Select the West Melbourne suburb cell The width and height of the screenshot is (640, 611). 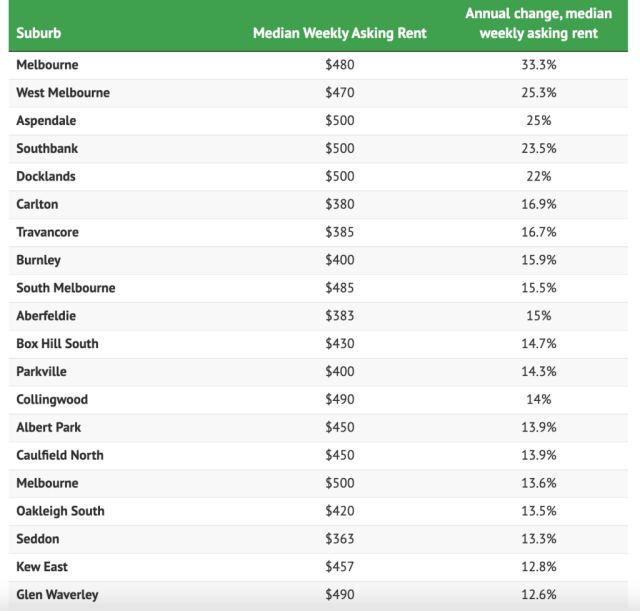63,93
